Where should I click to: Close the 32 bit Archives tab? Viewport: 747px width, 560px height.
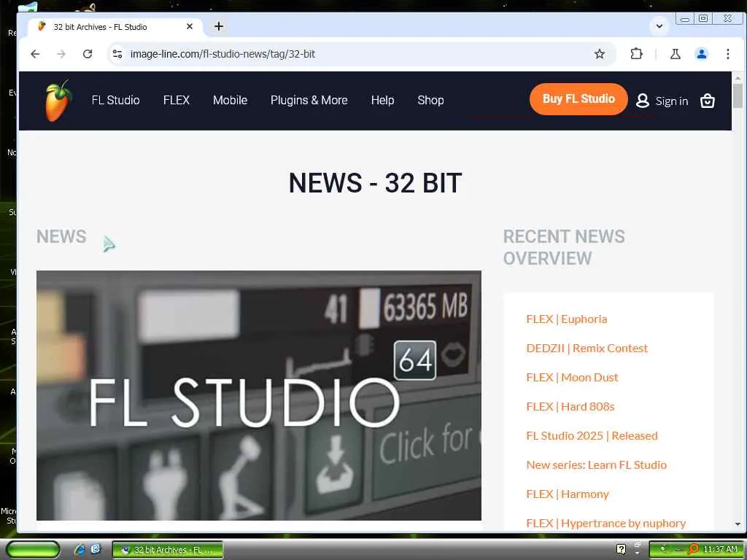(x=190, y=27)
